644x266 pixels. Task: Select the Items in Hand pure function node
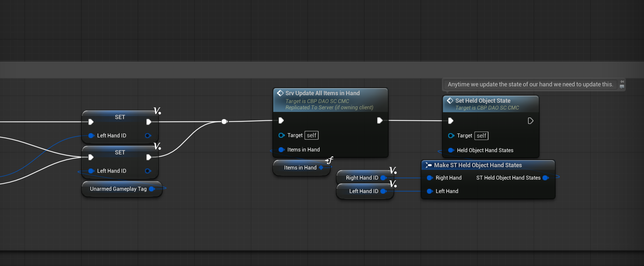pyautogui.click(x=300, y=168)
